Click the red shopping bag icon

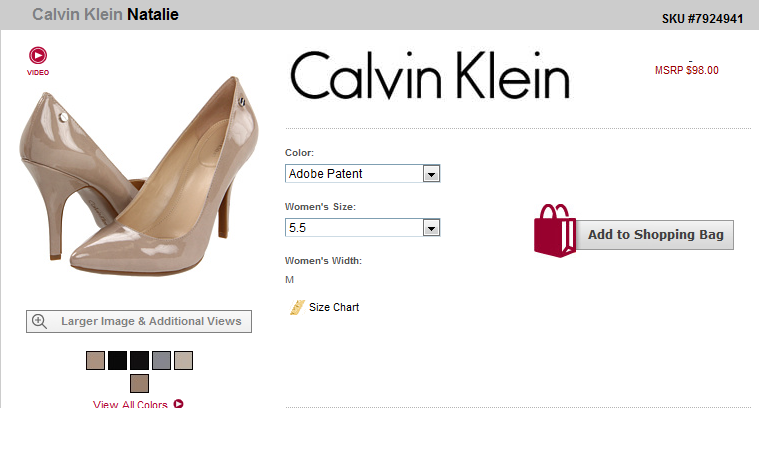tap(554, 232)
